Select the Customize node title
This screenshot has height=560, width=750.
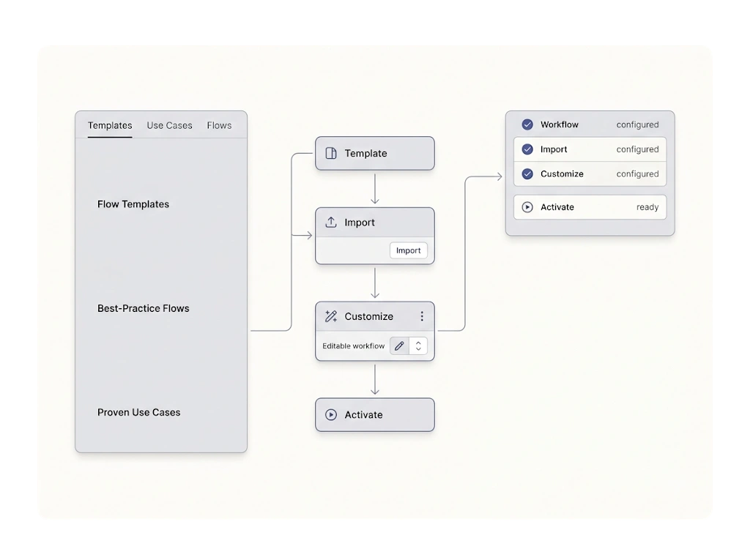(x=369, y=316)
